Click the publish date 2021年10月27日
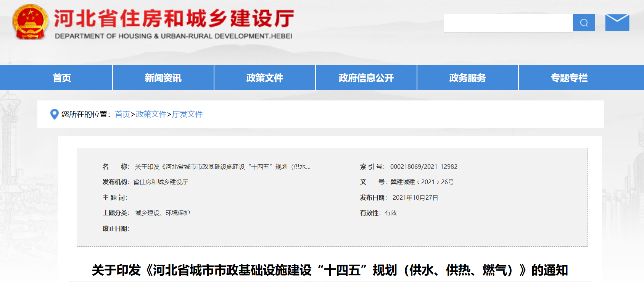 pos(415,198)
